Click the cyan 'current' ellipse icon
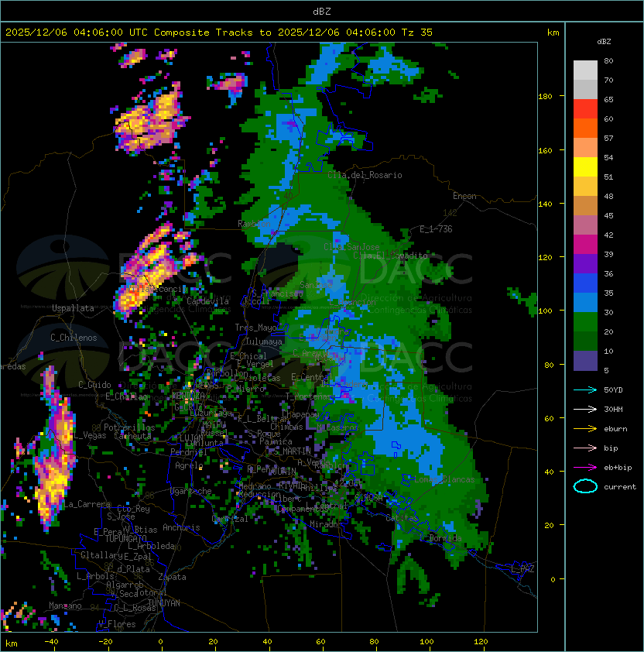644x652 pixels. point(585,486)
